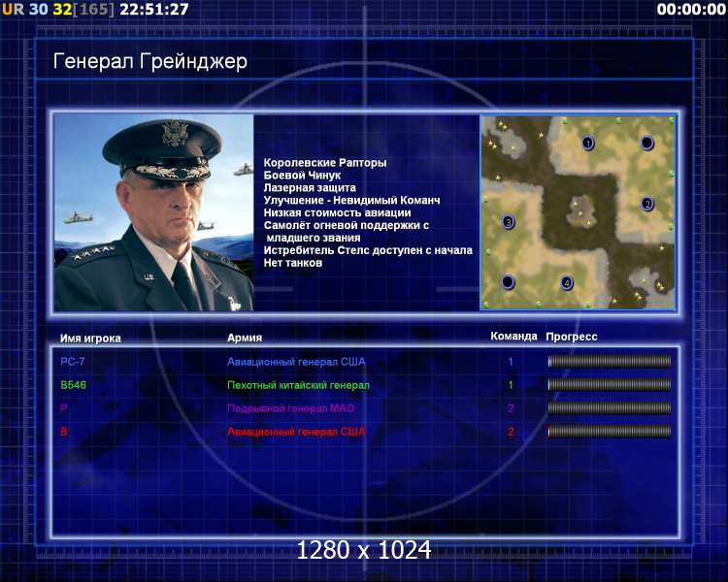
Task: Click start position marker 3 on minimap
Action: pyautogui.click(x=509, y=222)
